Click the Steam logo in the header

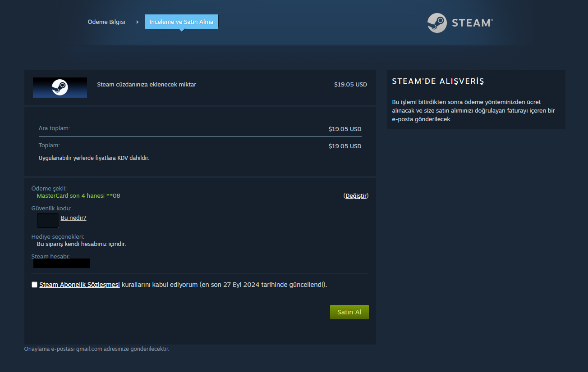[x=460, y=23]
